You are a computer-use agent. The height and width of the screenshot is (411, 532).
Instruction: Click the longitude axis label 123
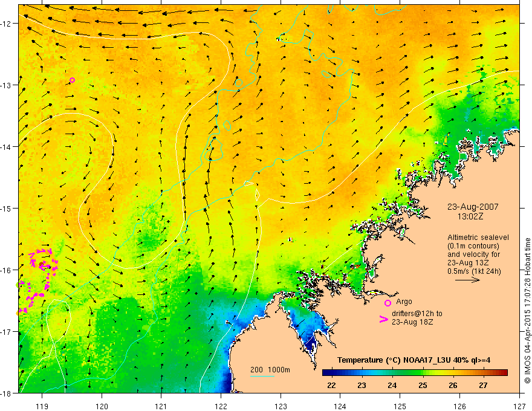(281, 406)
